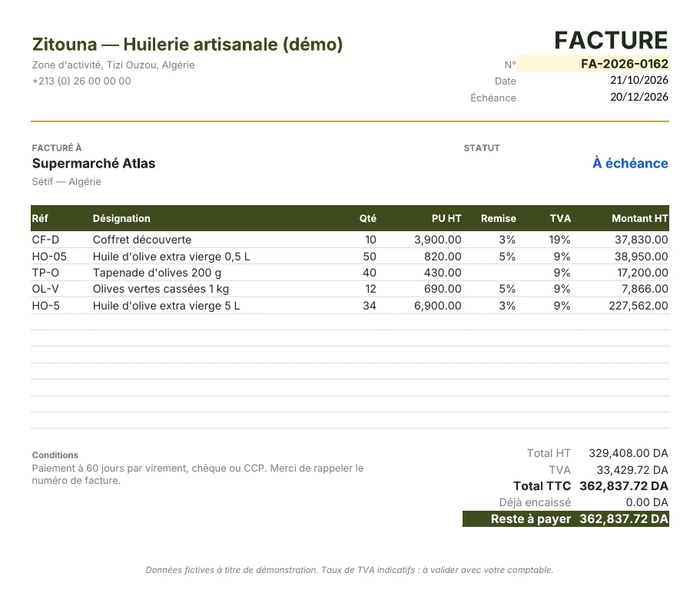Select the "Total TTC" amount
Viewport: 700px width, 606px height.
624,486
